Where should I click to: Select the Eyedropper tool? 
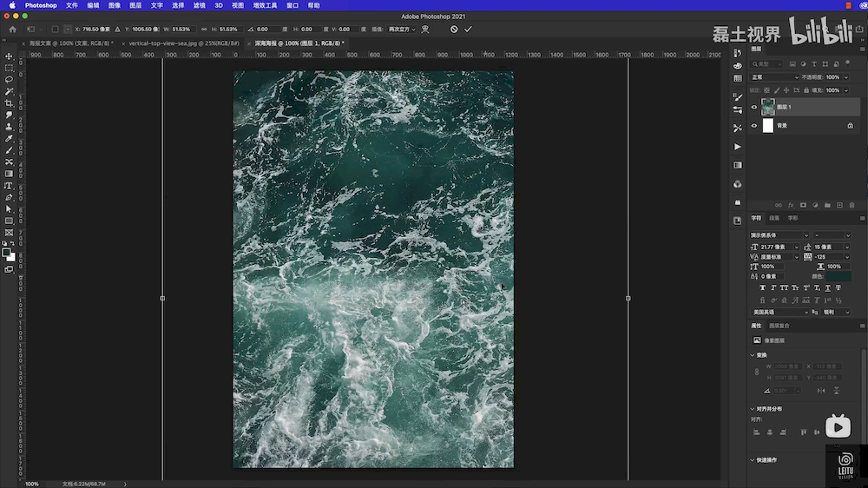[x=9, y=138]
